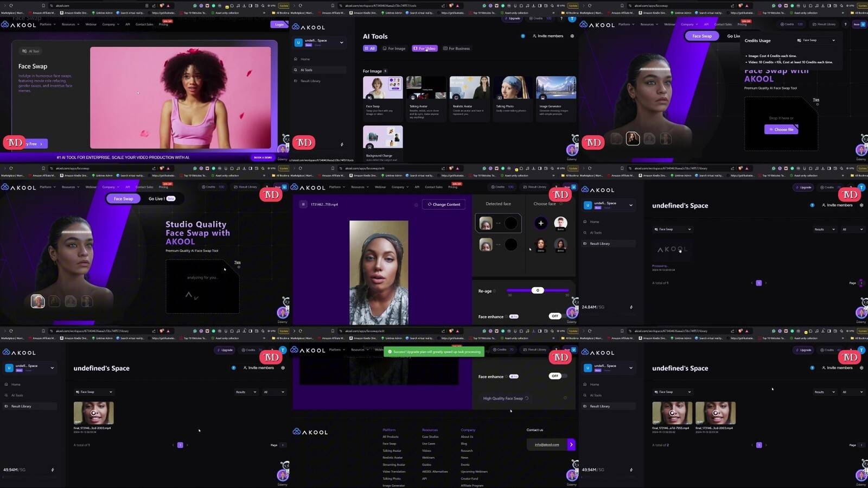The image size is (868, 488).
Task: Click the lightning bolt icon in the AI Tools sidebar
Action: [x=342, y=144]
